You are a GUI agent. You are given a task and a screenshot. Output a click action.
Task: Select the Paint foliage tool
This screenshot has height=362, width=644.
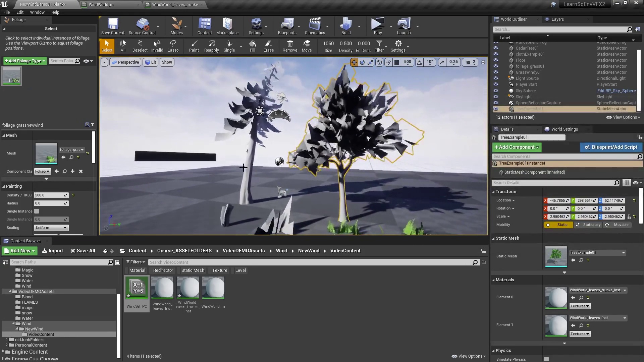pos(193,46)
